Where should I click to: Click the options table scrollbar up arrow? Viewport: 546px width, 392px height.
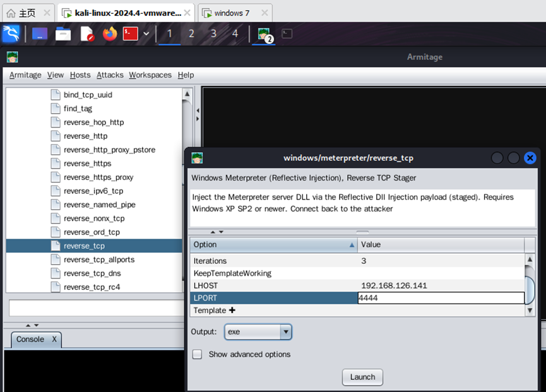point(530,259)
